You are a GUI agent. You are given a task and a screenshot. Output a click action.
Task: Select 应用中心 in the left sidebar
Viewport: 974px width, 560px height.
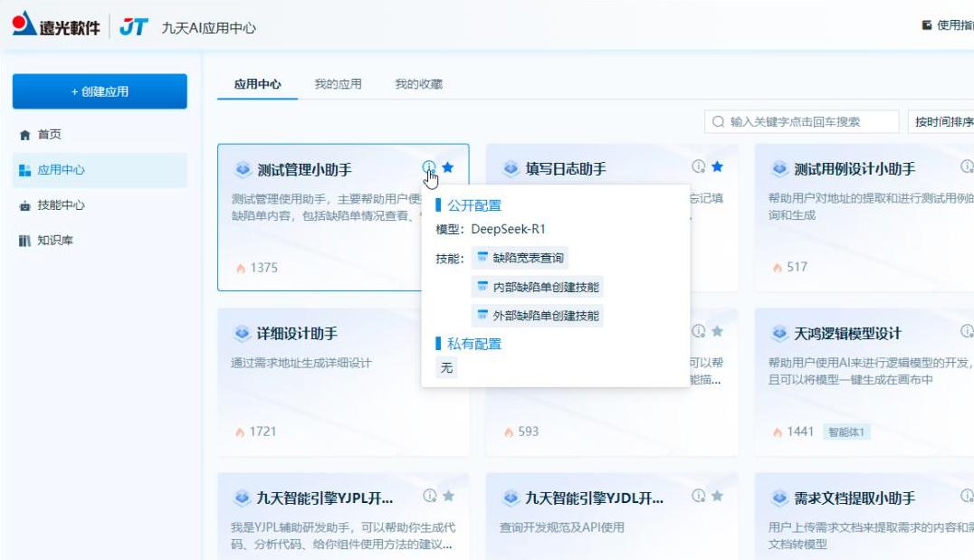pyautogui.click(x=100, y=170)
